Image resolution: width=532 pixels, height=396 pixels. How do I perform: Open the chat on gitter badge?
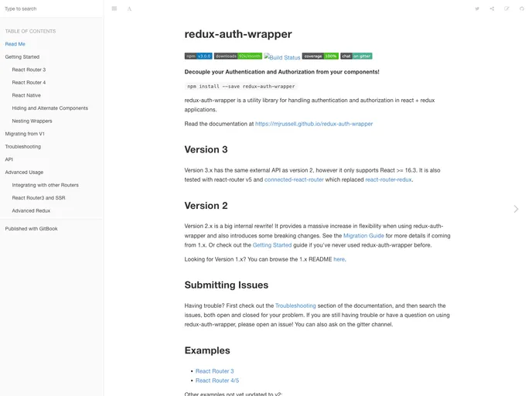pos(356,56)
